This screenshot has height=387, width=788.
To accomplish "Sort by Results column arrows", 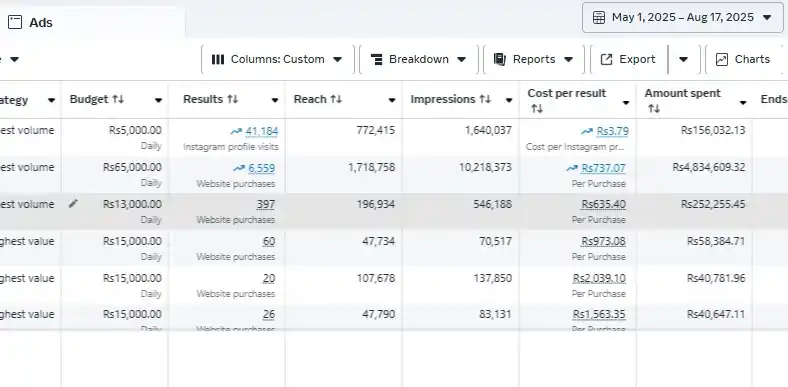I will click(232, 100).
